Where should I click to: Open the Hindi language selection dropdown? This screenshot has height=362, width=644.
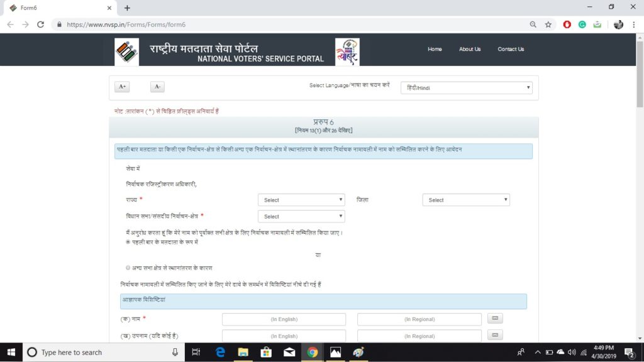[467, 88]
